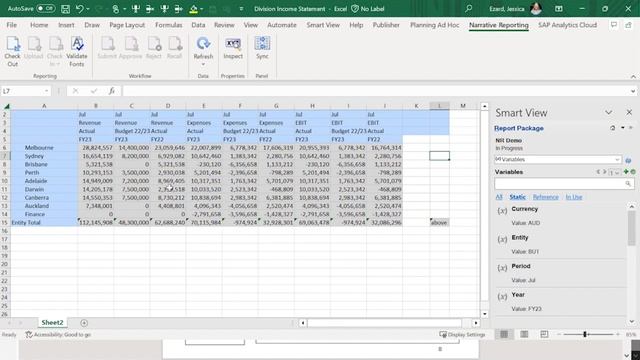
Task: Click the search magnifier in Variables box
Action: (x=628, y=184)
